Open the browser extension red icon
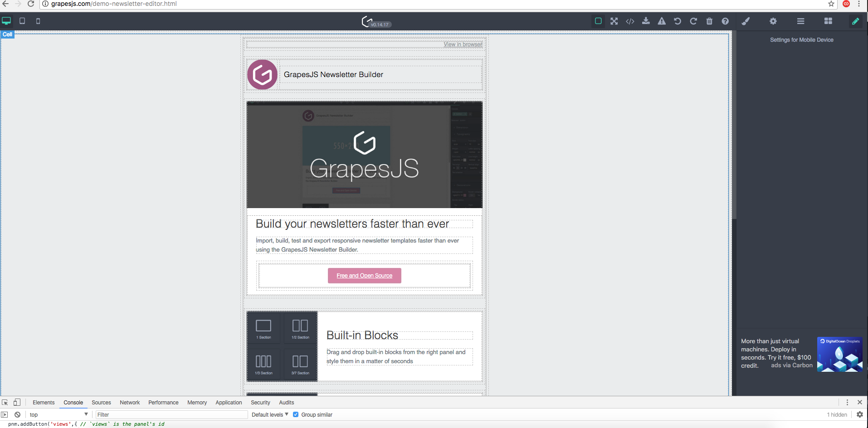This screenshot has height=428, width=868. click(846, 4)
